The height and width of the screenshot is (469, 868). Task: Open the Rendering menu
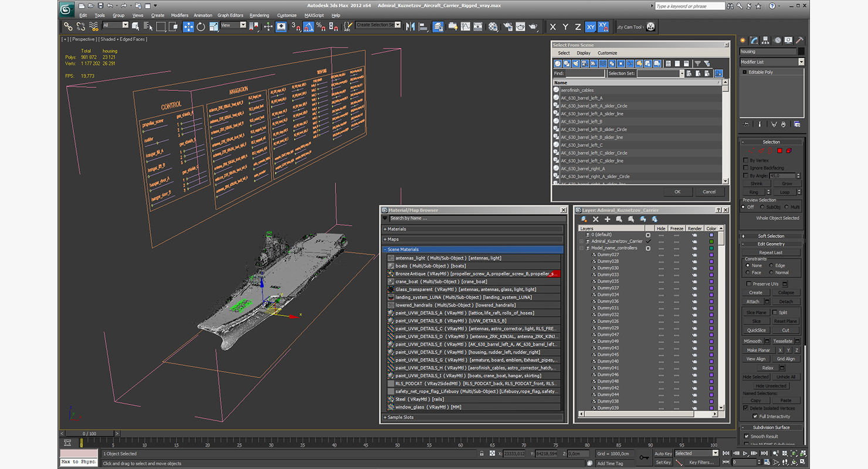[x=259, y=15]
